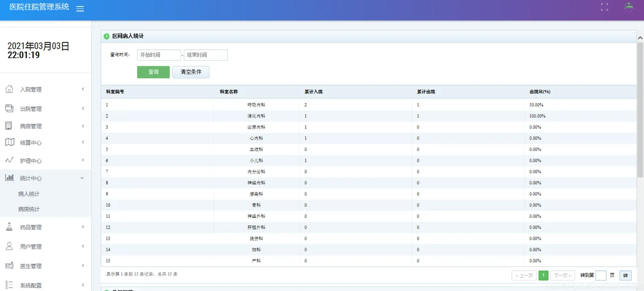Click the 清空条件 button
Image resolution: width=644 pixels, height=291 pixels.
click(x=191, y=72)
